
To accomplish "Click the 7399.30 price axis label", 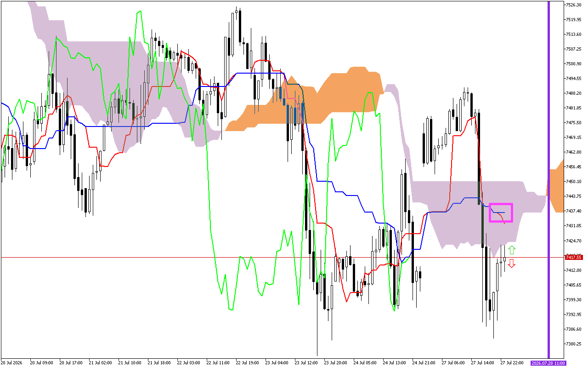I will (x=574, y=299).
